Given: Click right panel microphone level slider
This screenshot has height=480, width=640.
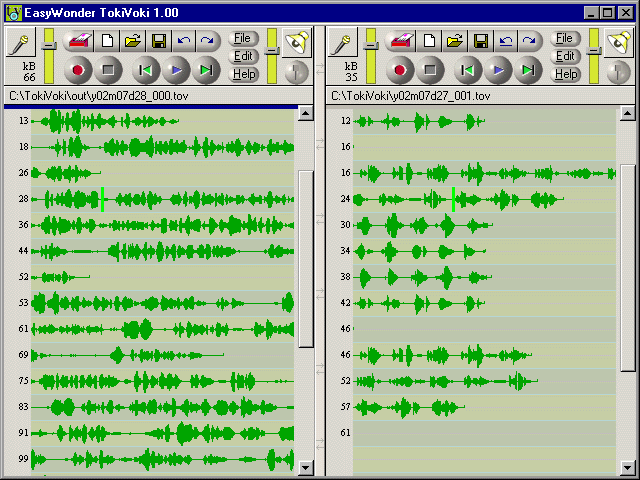Looking at the screenshot, I should (x=371, y=45).
